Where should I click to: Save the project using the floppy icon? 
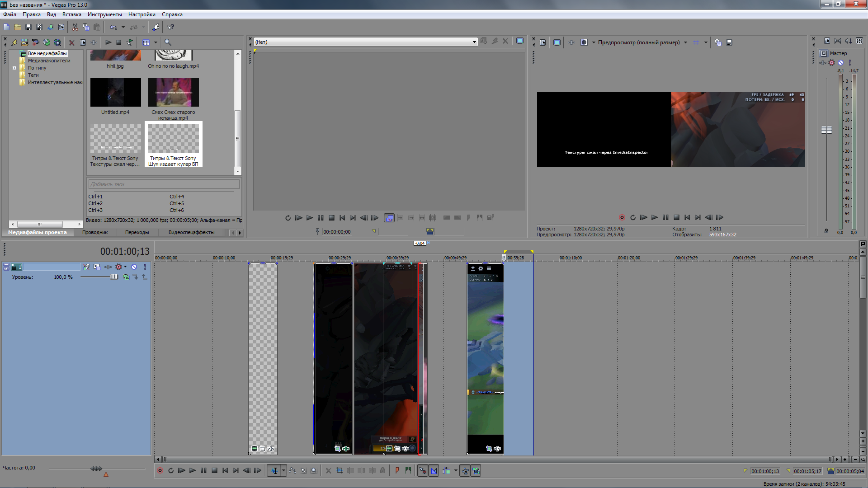coord(28,27)
